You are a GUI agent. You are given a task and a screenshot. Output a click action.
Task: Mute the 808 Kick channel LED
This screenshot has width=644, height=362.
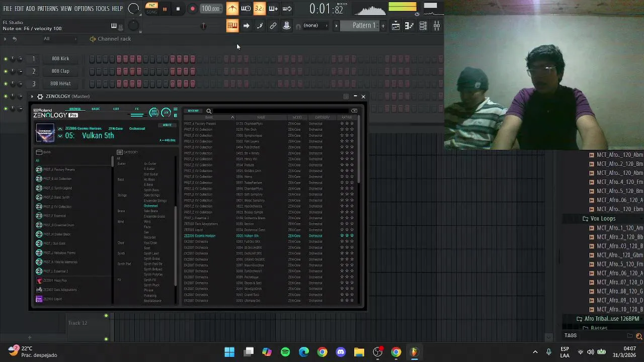click(6, 59)
